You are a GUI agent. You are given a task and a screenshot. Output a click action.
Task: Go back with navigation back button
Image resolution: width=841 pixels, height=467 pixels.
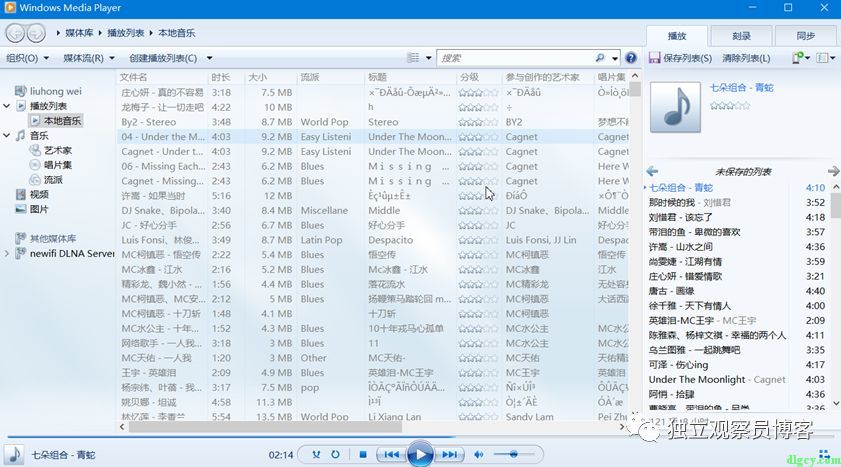click(14, 33)
